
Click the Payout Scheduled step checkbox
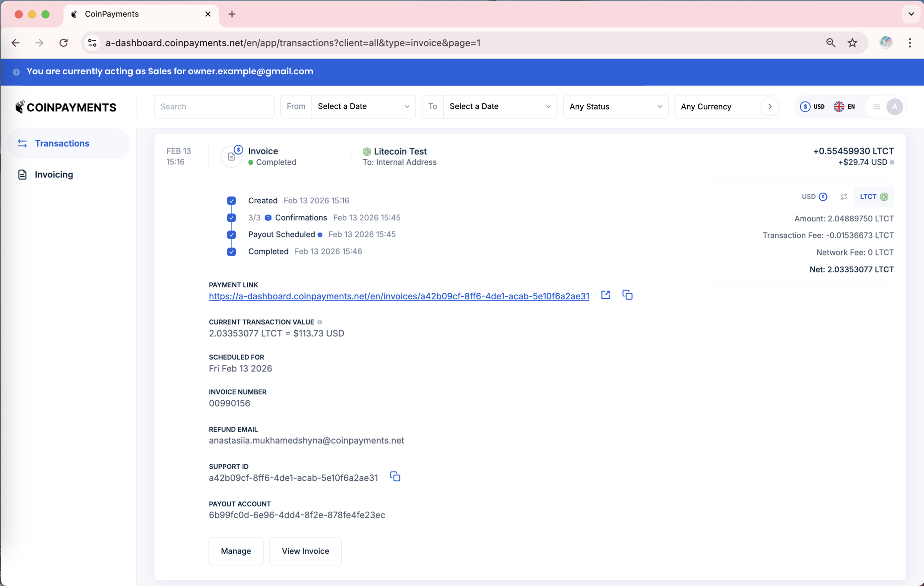231,234
